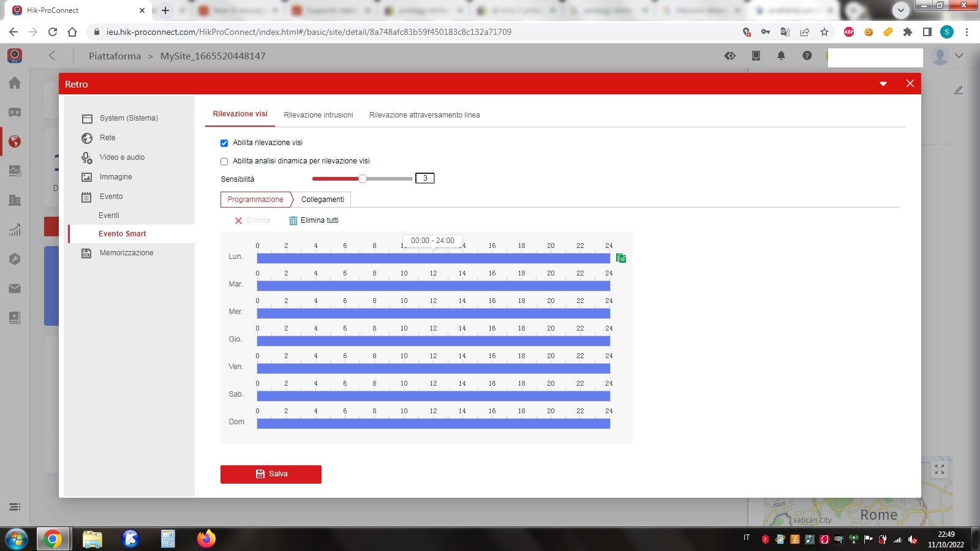
Task: Open the Collegamenti step tab
Action: (322, 200)
